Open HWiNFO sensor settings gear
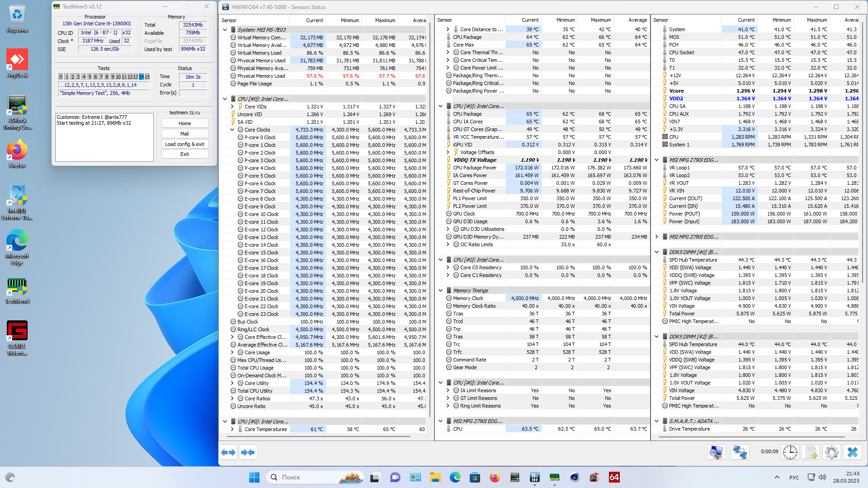The height and width of the screenshot is (488, 868). [831, 452]
